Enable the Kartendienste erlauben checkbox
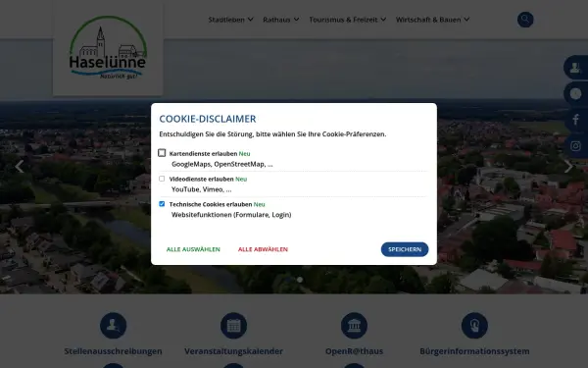 [x=162, y=153]
